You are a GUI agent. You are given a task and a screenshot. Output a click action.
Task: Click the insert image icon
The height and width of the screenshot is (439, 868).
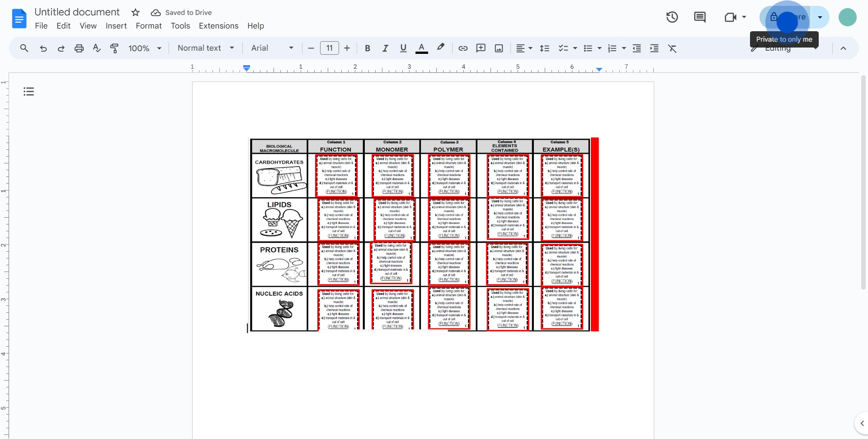coord(499,48)
